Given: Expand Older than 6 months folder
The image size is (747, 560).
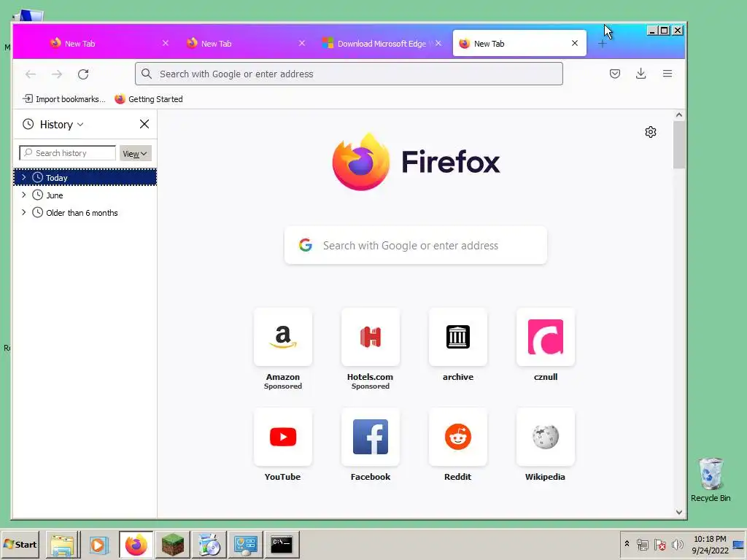Looking at the screenshot, I should [x=24, y=212].
